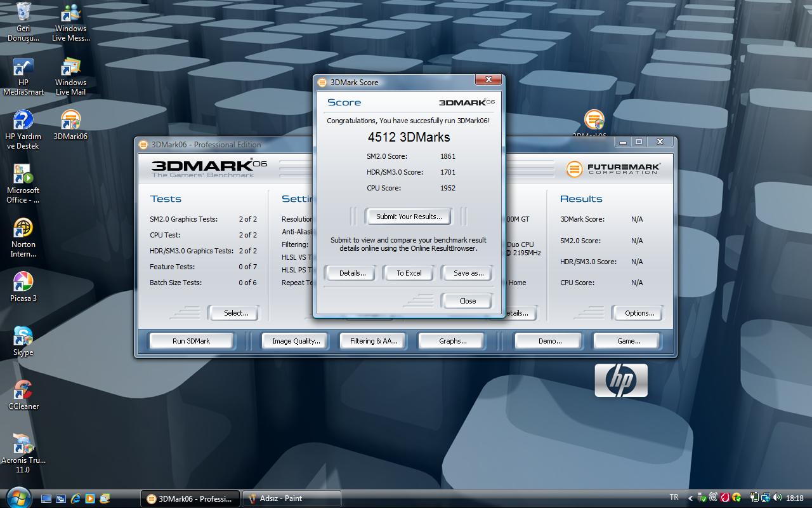Click Save as in Score dialog

[x=468, y=273]
